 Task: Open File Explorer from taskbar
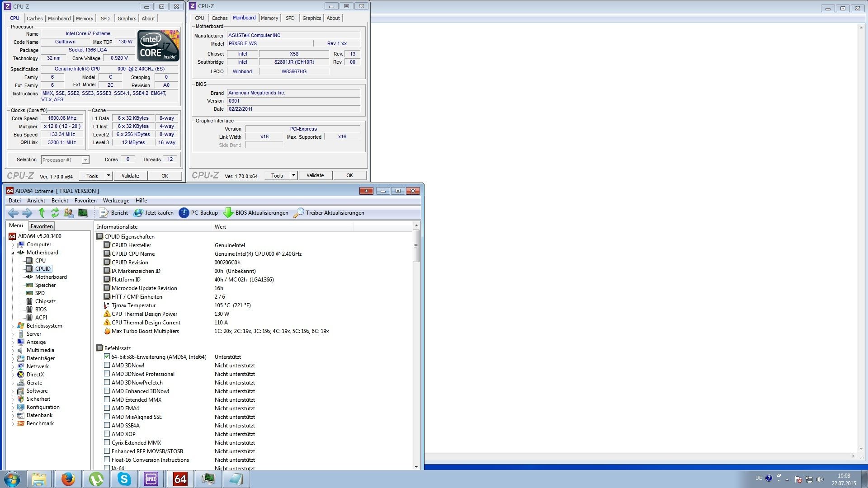click(x=39, y=479)
